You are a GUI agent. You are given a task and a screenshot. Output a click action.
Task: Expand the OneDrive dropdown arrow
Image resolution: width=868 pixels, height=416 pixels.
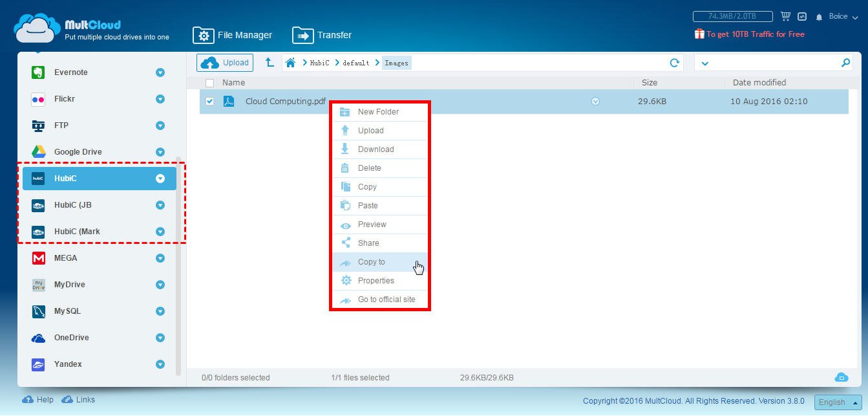tap(160, 338)
